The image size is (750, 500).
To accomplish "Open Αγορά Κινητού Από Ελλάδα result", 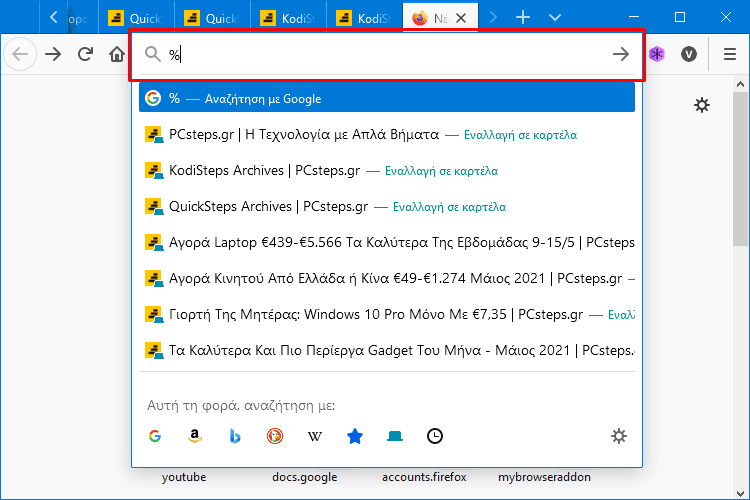I will (x=387, y=278).
